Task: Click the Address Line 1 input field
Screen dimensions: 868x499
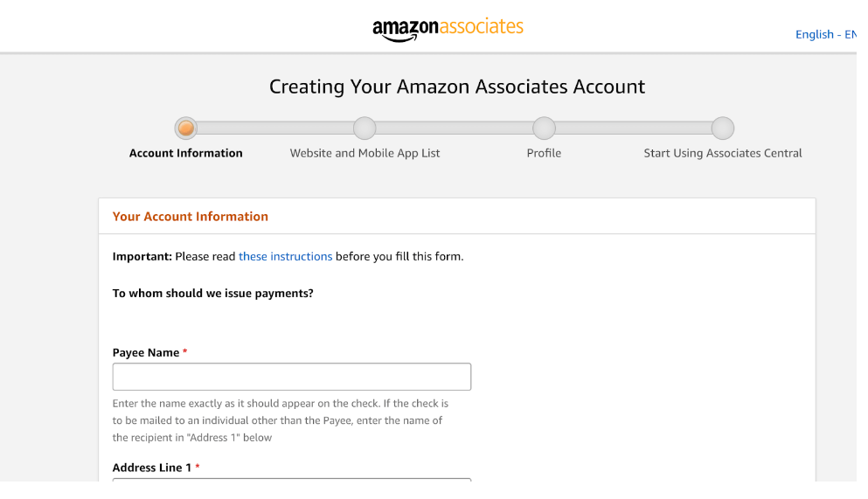Action: pyautogui.click(x=291, y=479)
